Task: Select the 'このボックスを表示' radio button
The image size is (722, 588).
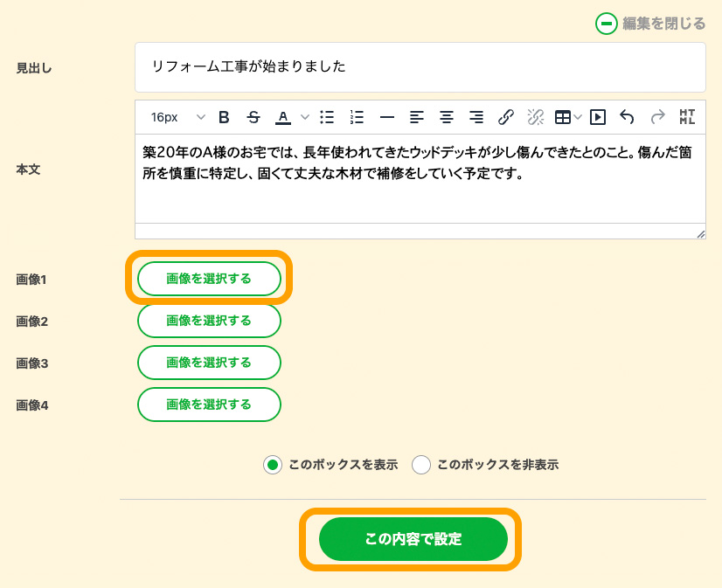Action: tap(273, 465)
